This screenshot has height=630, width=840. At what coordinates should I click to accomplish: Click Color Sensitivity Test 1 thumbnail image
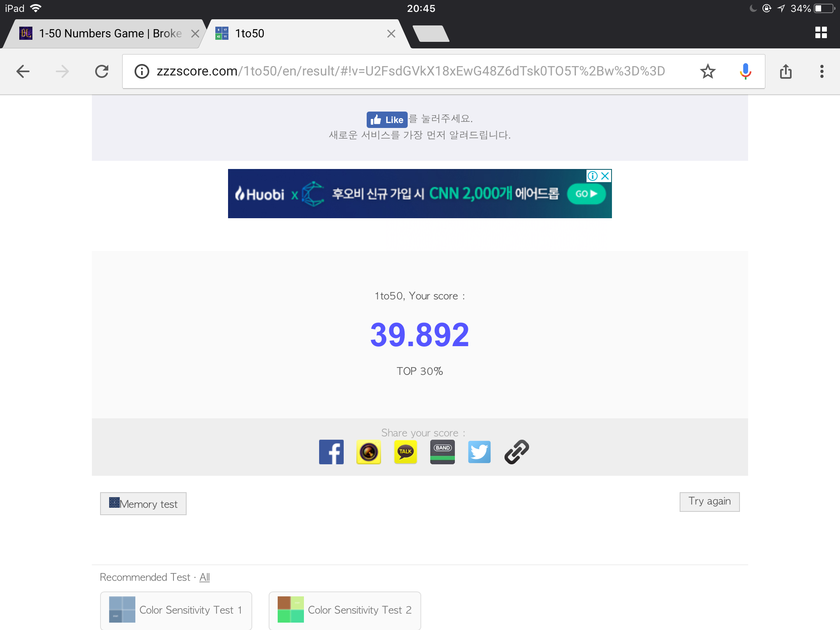coord(122,609)
